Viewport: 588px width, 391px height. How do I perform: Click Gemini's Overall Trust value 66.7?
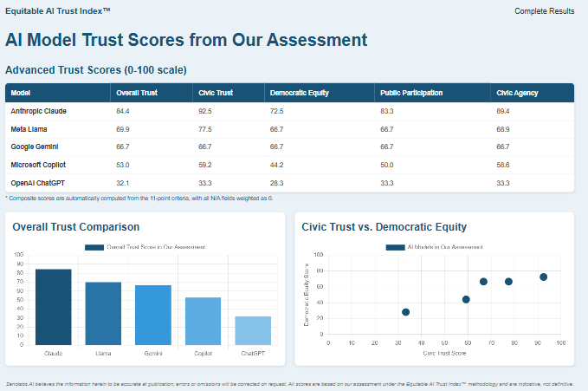[123, 147]
